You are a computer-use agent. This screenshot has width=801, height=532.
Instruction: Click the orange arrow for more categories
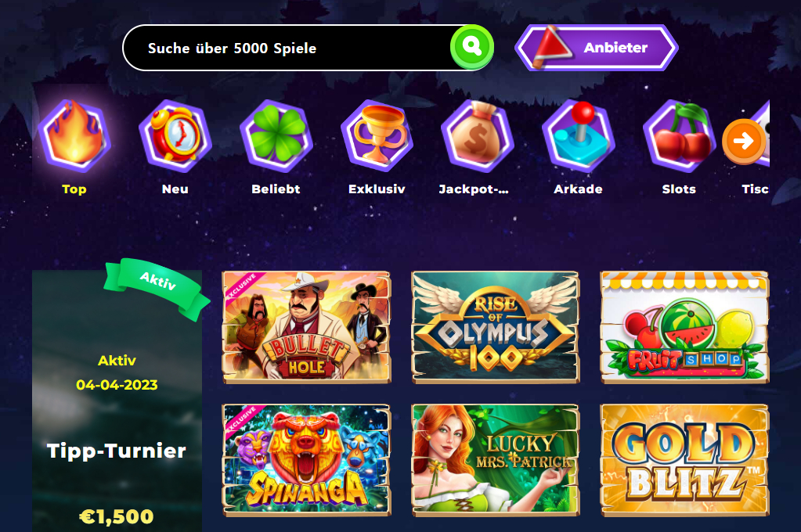pos(744,141)
